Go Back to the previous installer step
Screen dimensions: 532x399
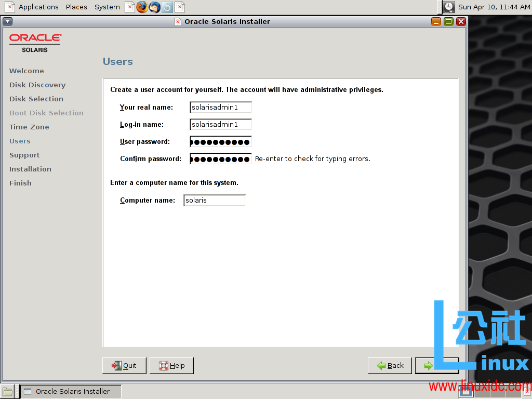coord(390,365)
